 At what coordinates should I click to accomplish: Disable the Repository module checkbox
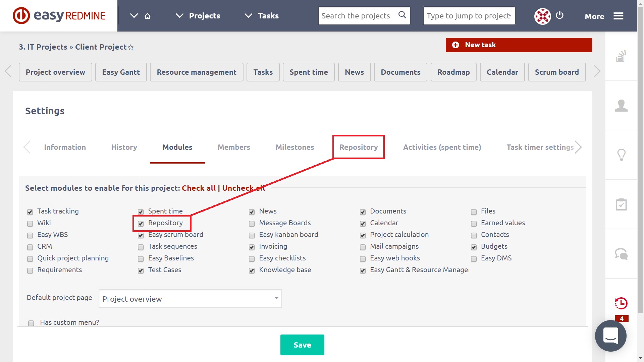coord(141,224)
